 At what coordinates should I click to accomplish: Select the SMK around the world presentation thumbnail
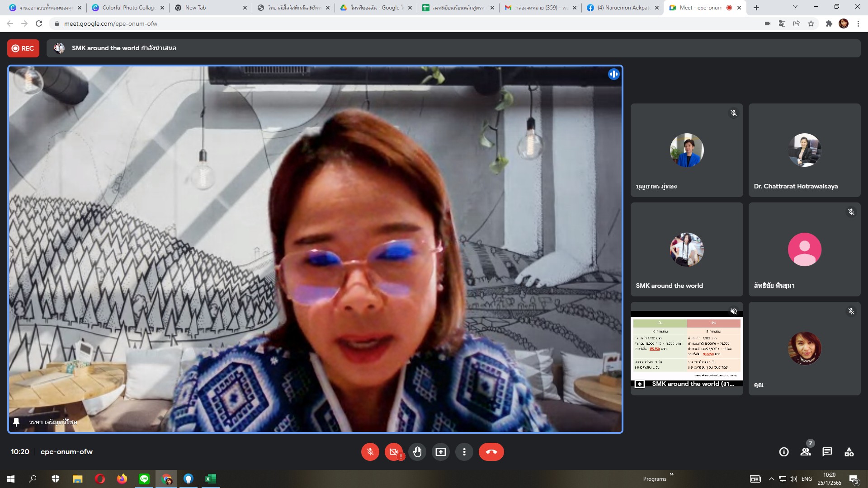point(686,348)
